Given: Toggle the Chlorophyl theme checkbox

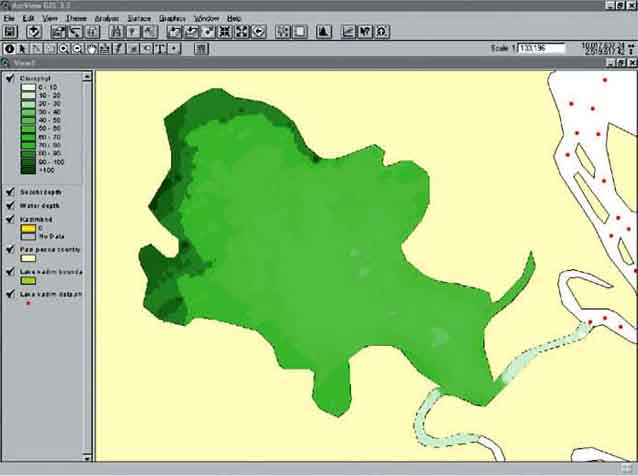Looking at the screenshot, I should pos(9,75).
